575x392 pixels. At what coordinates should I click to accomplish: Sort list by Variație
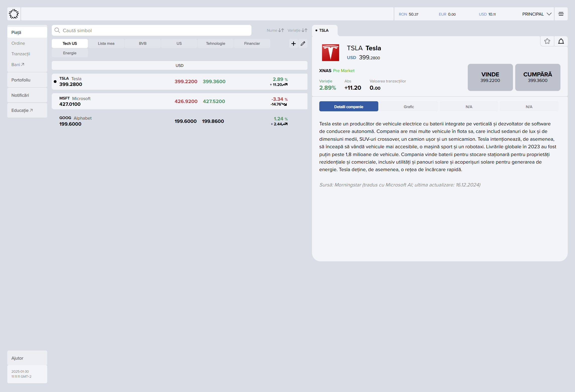point(297,30)
